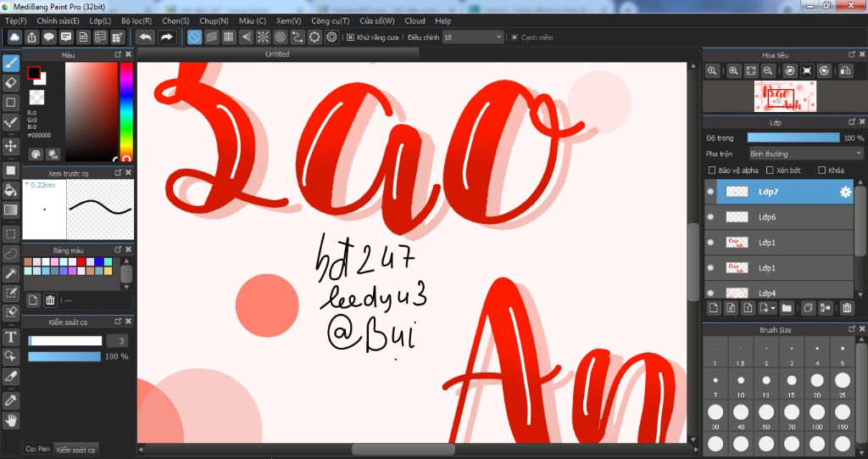Select the Lasso selection tool
The width and height of the screenshot is (868, 459).
coord(11,254)
